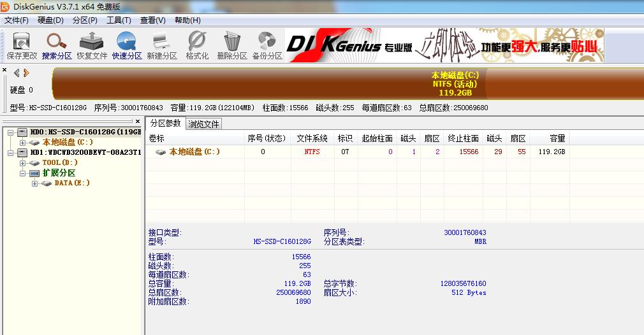Open the 备份分区 backup partition tool
644x335 pixels.
point(267,46)
